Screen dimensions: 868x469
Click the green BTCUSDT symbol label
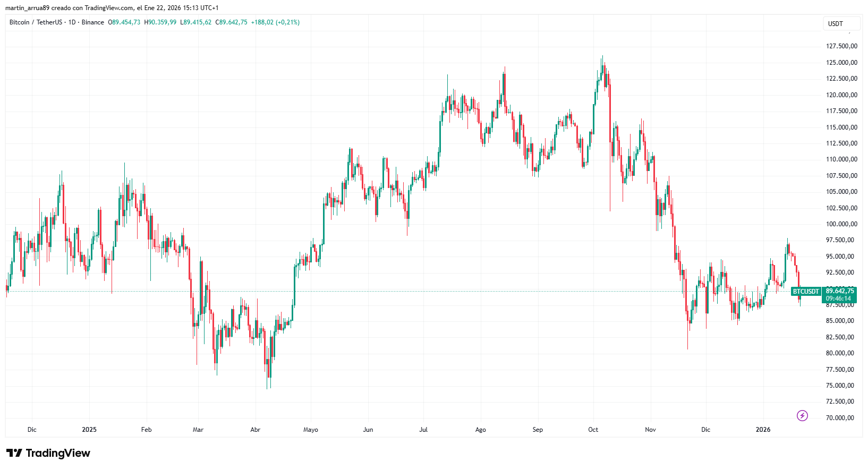[x=806, y=292]
